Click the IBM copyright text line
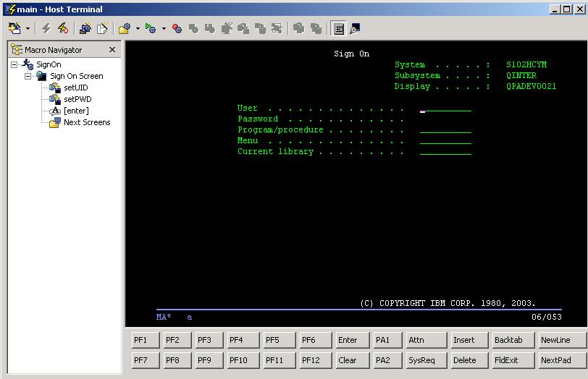 pos(448,303)
